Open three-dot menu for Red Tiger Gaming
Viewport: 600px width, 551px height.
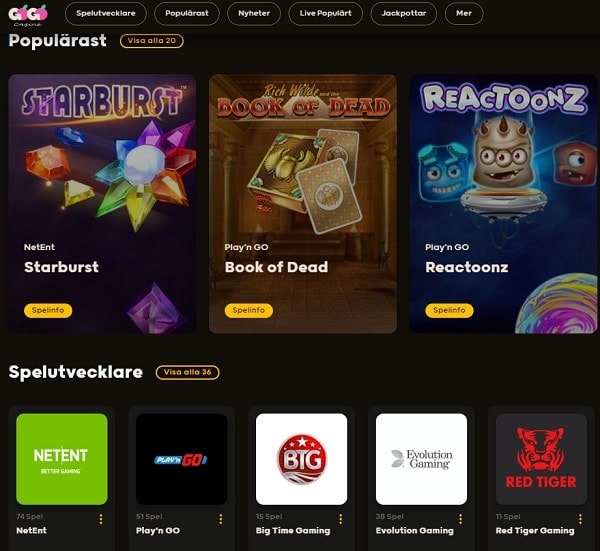(x=580, y=519)
